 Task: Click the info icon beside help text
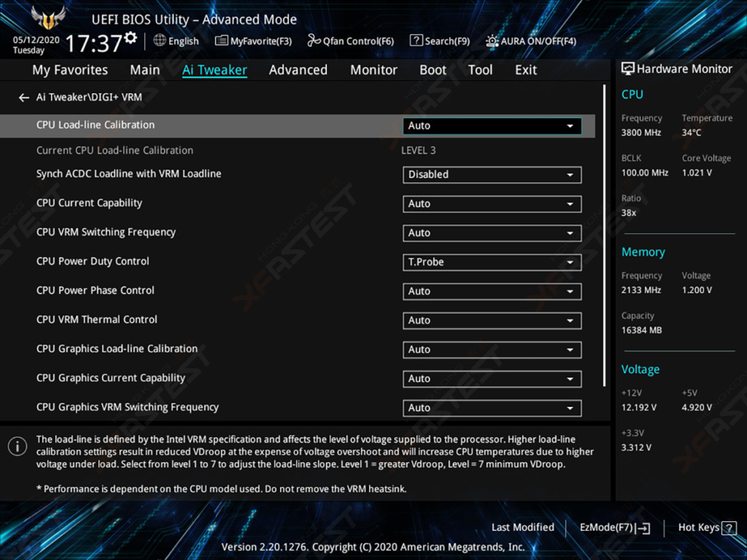[18, 446]
